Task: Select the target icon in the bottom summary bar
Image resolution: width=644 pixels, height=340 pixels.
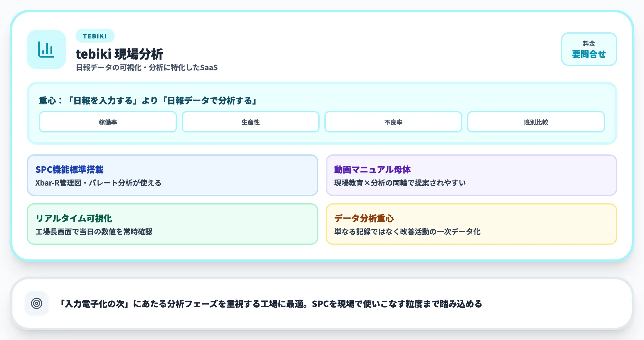Action: tap(37, 303)
